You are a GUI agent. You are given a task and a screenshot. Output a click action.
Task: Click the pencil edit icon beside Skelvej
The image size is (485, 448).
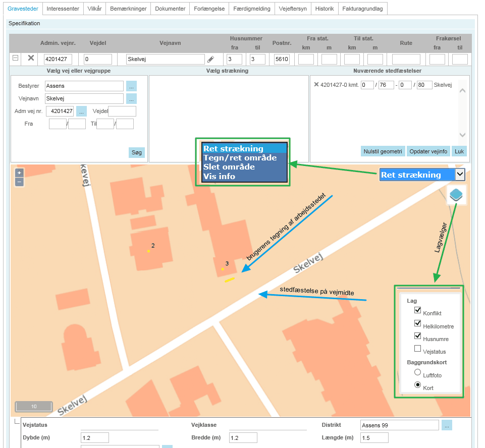(x=210, y=59)
